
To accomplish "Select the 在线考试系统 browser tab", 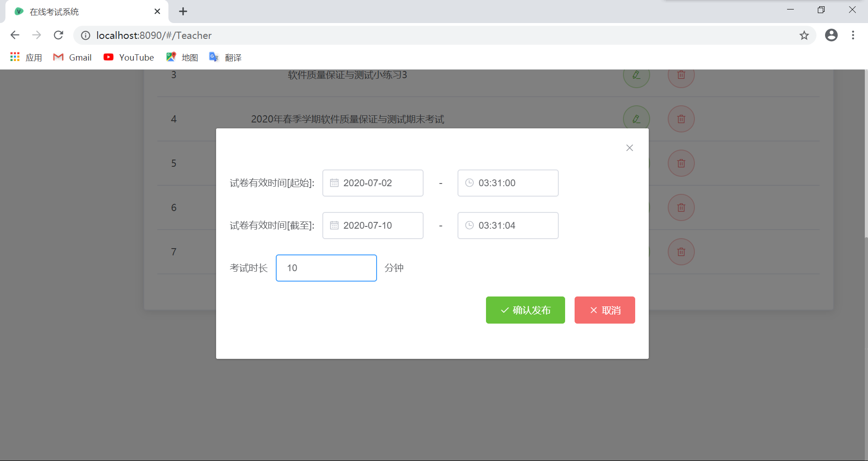I will click(87, 12).
